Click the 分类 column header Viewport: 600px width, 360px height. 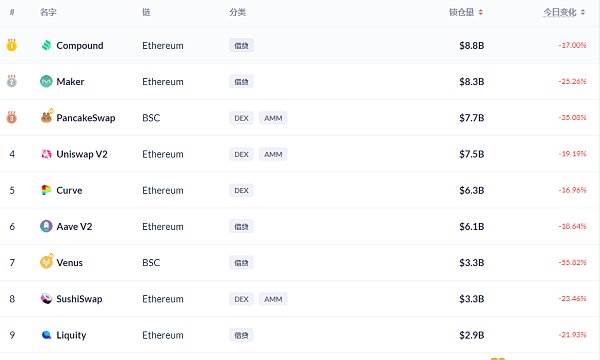[238, 12]
